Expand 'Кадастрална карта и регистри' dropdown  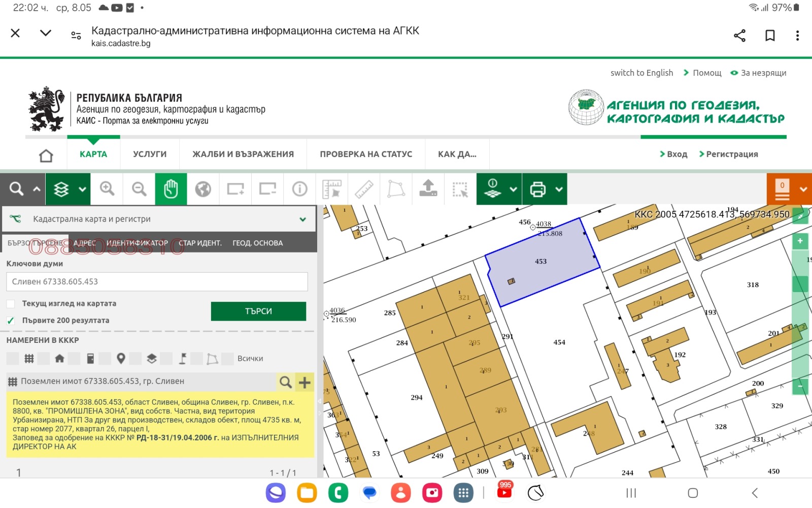[302, 219]
